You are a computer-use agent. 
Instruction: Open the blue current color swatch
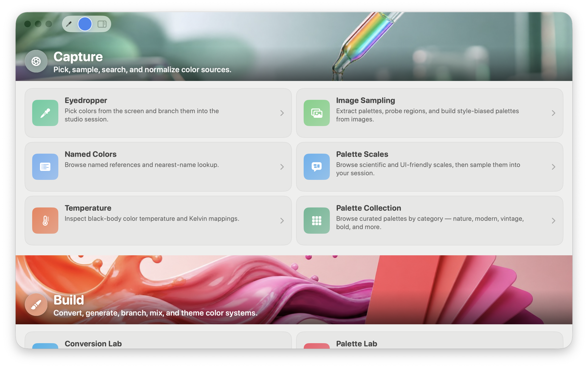(x=85, y=24)
